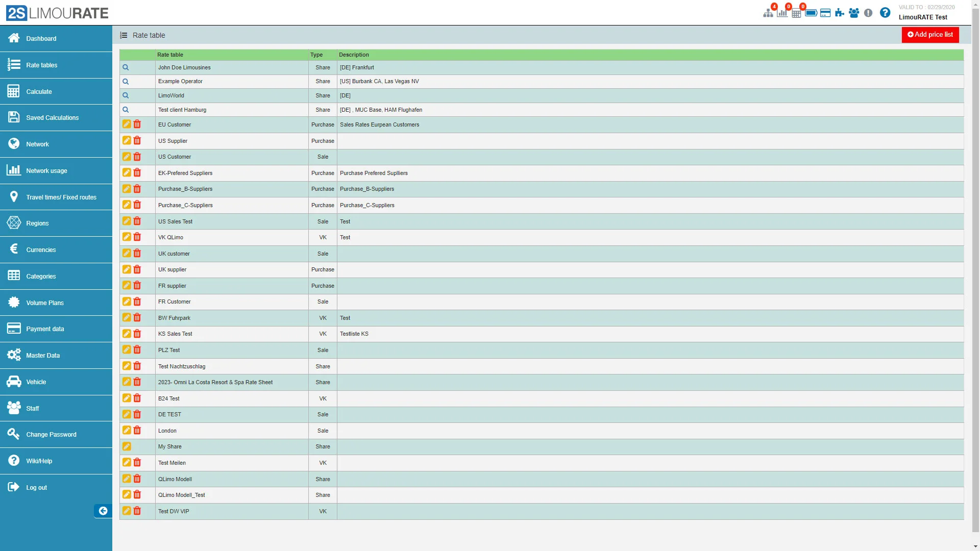Open the blue help question mark icon
The image size is (980, 551).
[x=885, y=13]
